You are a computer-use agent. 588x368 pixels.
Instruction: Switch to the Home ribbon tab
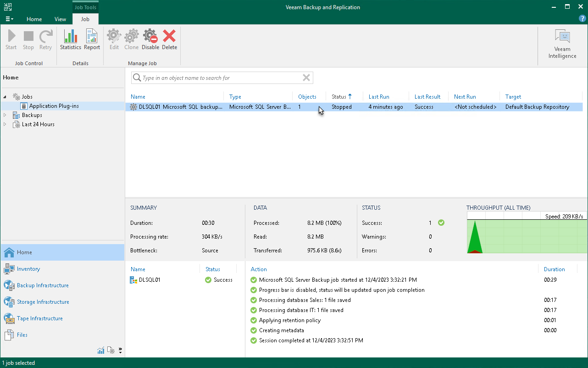click(x=34, y=19)
